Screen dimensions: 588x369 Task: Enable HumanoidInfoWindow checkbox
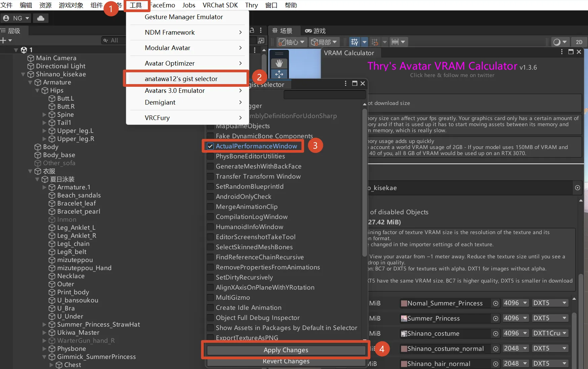pos(210,227)
